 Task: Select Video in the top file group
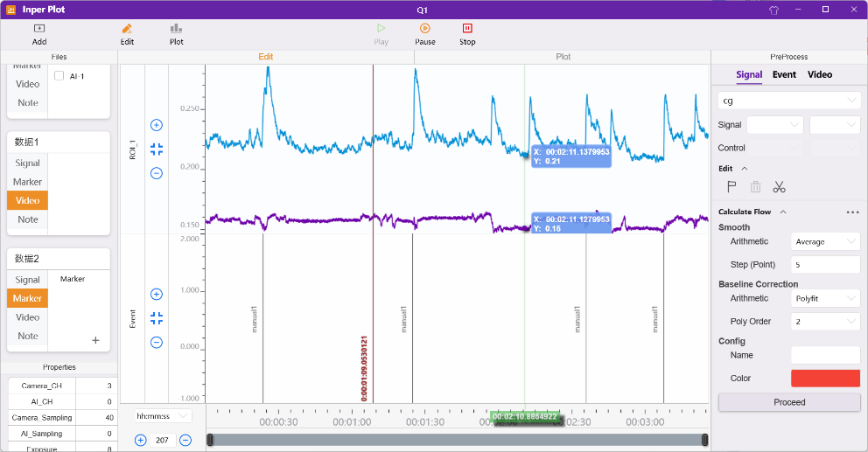tap(28, 84)
